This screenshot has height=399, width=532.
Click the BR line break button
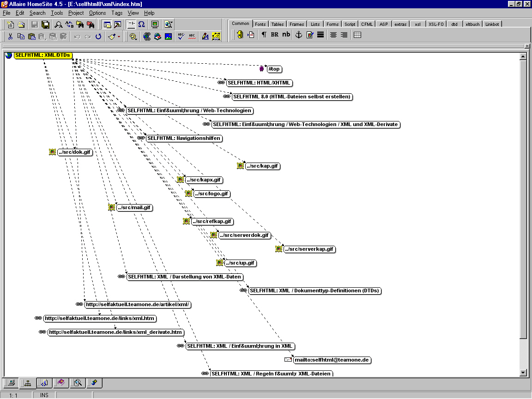point(275,35)
